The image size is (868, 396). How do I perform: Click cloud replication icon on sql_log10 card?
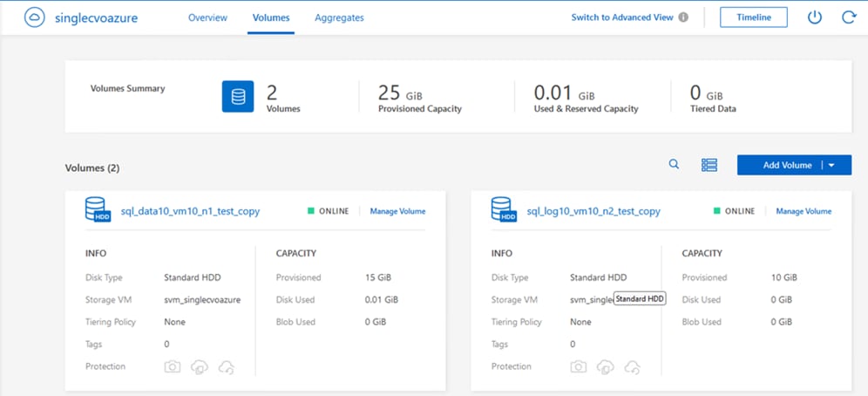[x=633, y=366]
